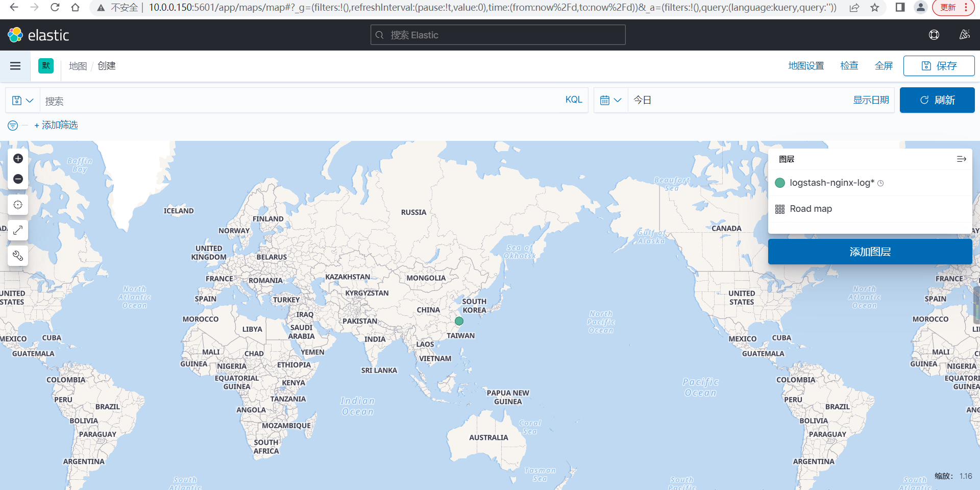Open the newsfeed celebration icon

coord(964,35)
